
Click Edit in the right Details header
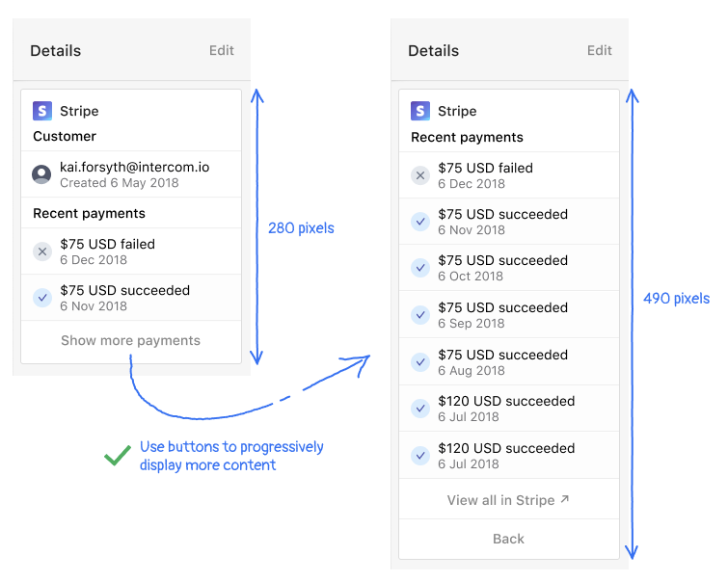click(x=600, y=50)
